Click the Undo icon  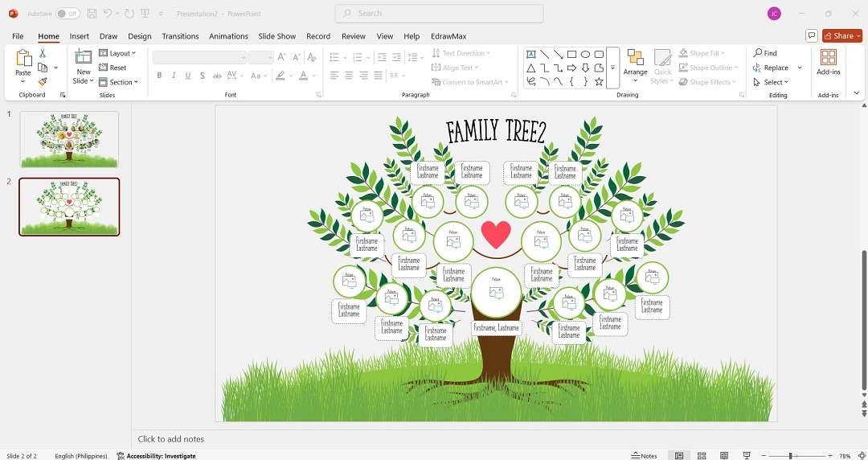pos(108,14)
